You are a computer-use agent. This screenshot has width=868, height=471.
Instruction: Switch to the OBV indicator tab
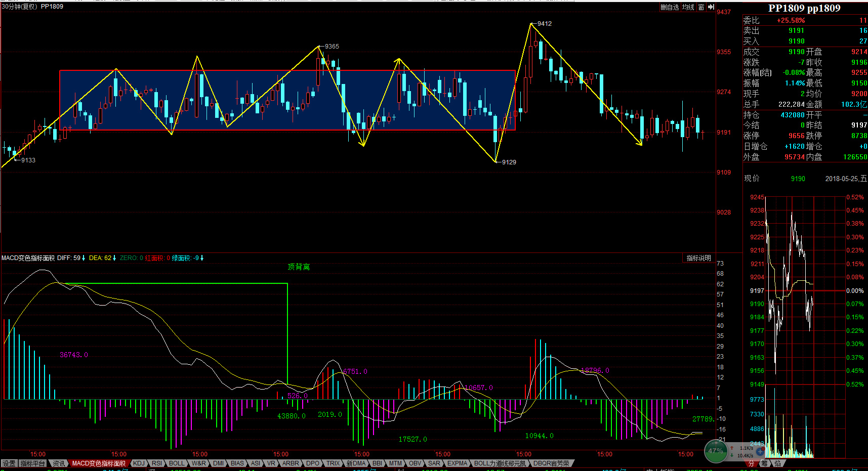415,463
